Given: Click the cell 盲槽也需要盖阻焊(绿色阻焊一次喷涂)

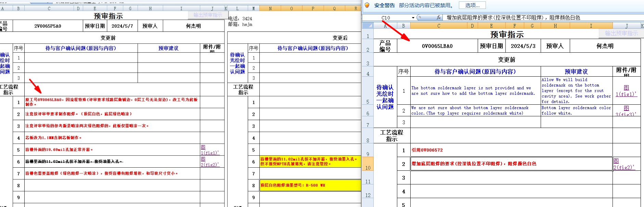Looking at the screenshot, I should click(x=112, y=173).
